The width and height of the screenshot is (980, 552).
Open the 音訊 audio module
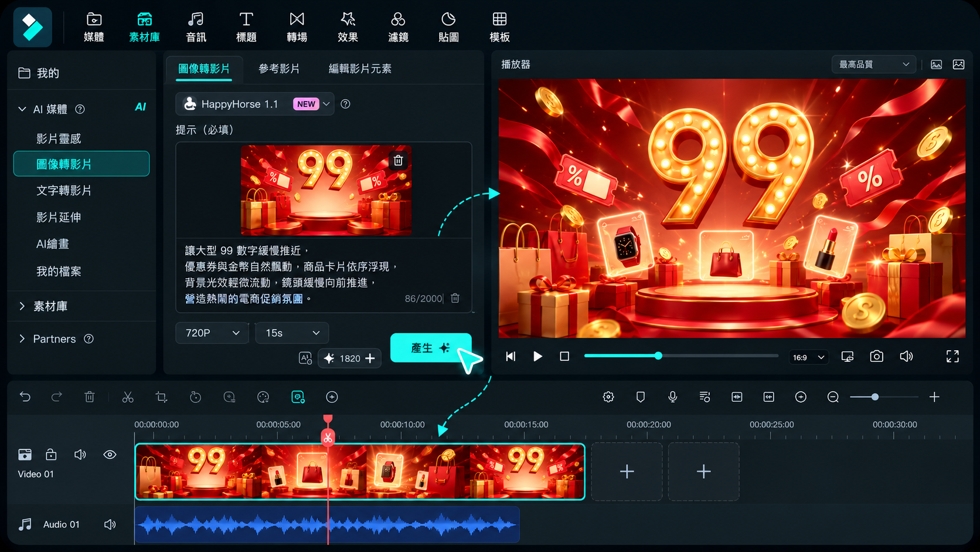coord(196,27)
